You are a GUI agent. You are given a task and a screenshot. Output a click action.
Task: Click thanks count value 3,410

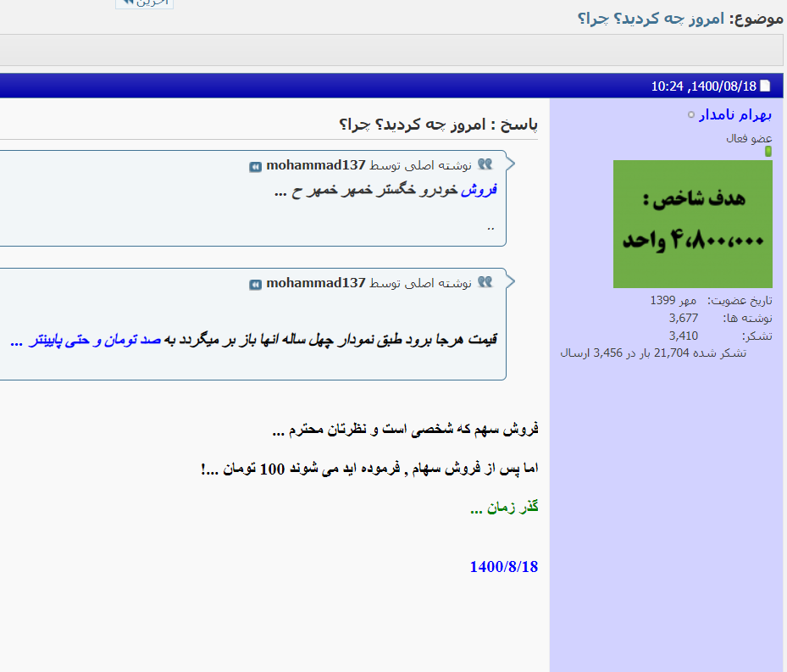coord(683,336)
